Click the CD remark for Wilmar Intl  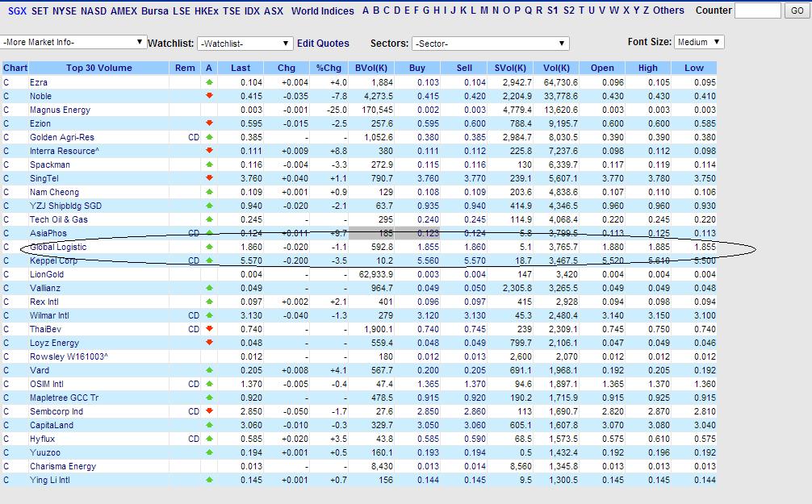coord(194,315)
